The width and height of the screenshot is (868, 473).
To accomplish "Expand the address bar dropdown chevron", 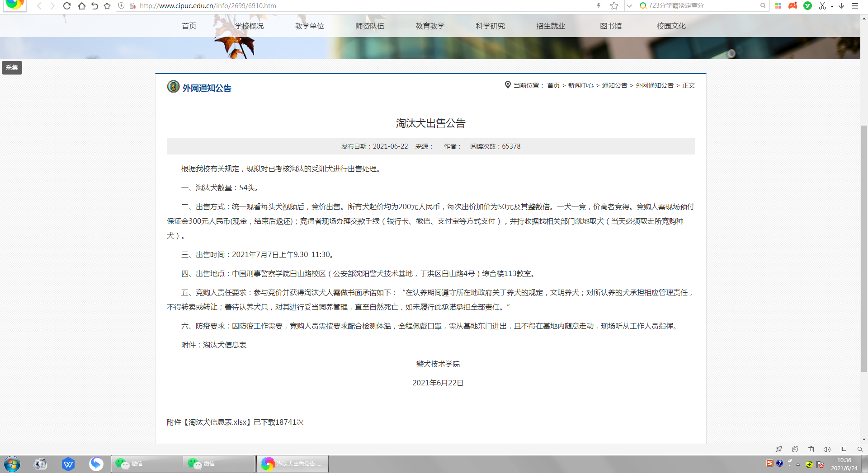I will pyautogui.click(x=629, y=6).
